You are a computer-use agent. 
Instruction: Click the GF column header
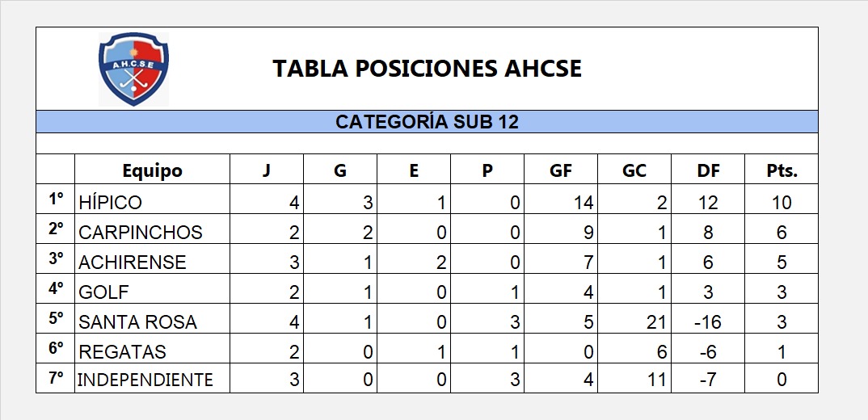tap(561, 170)
